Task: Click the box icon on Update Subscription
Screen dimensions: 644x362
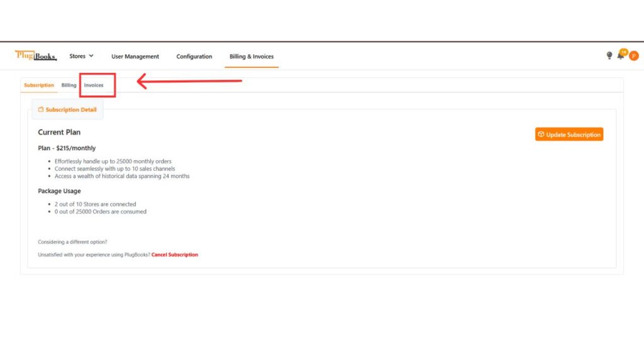Action: tap(541, 134)
